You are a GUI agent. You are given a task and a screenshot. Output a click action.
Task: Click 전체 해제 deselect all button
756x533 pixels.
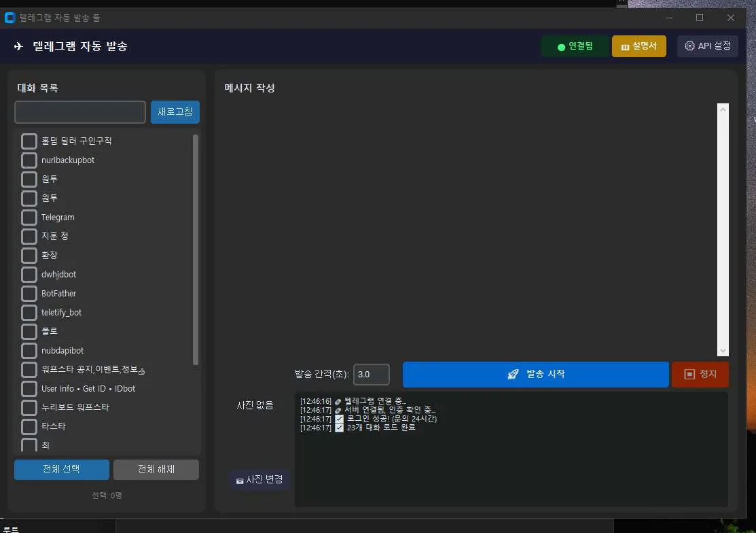pos(156,469)
